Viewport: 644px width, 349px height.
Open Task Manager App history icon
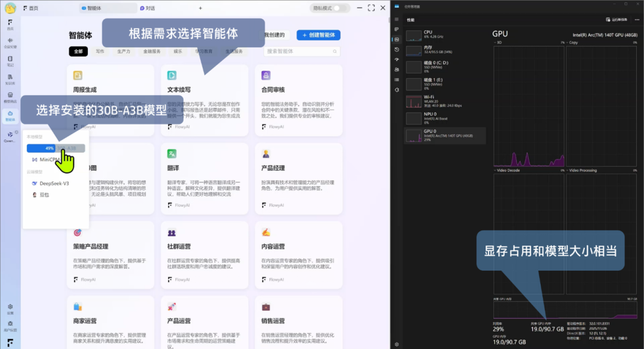coord(397,50)
